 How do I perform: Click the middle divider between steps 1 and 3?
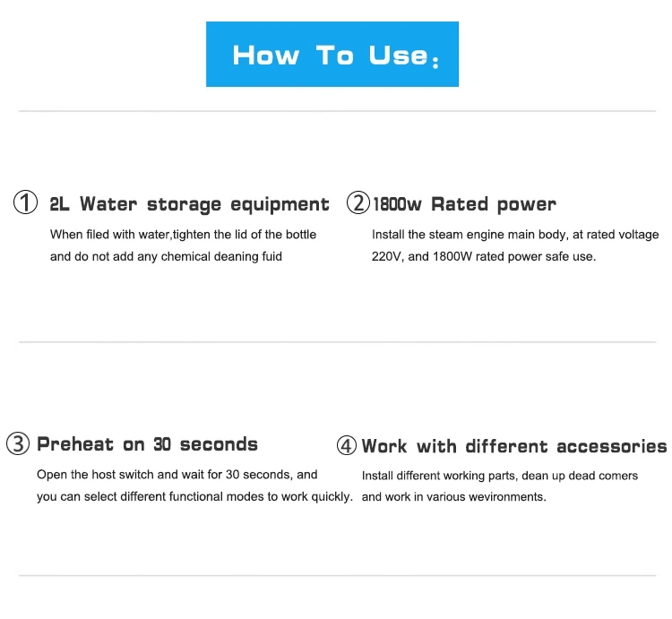[x=336, y=342]
